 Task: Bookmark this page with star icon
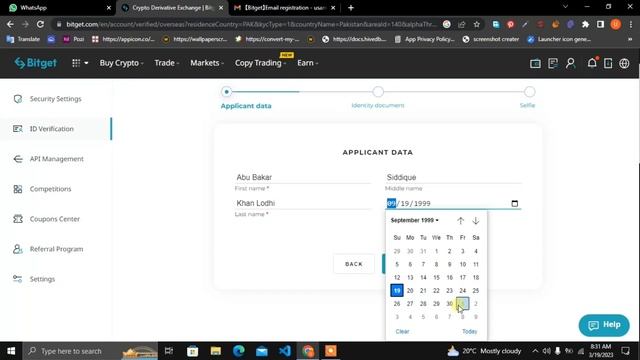click(476, 24)
